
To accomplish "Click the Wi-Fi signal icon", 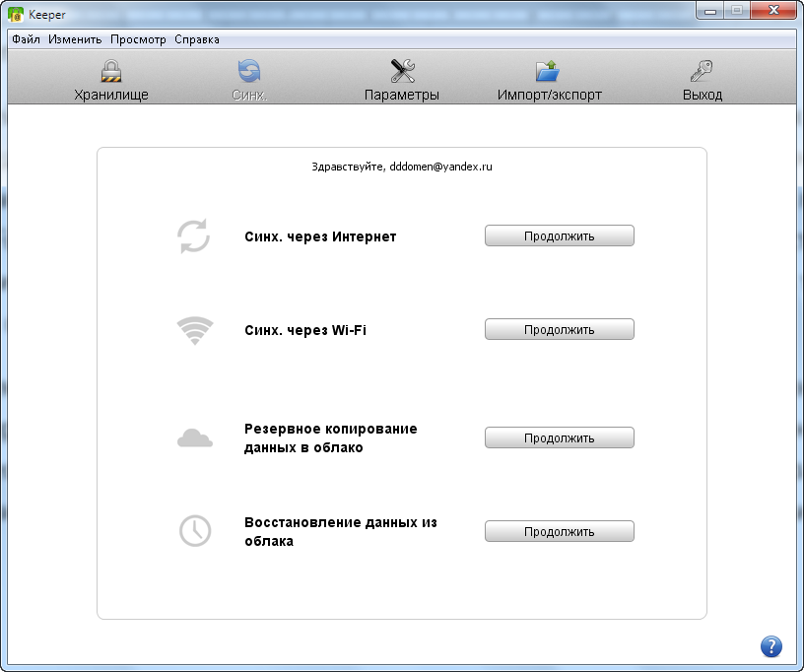I will click(x=195, y=330).
